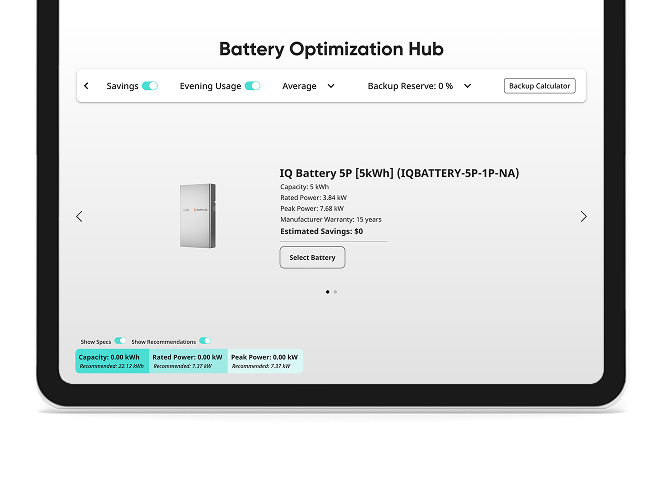Toggle the Show Specs switch
Screen dimensions: 663x502
coord(121,341)
